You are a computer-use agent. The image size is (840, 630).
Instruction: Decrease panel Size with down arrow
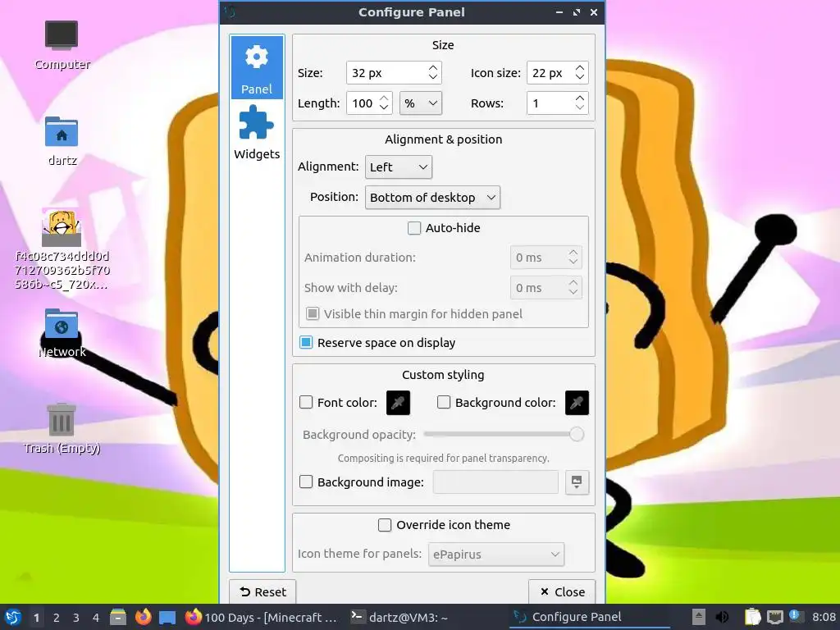(433, 78)
